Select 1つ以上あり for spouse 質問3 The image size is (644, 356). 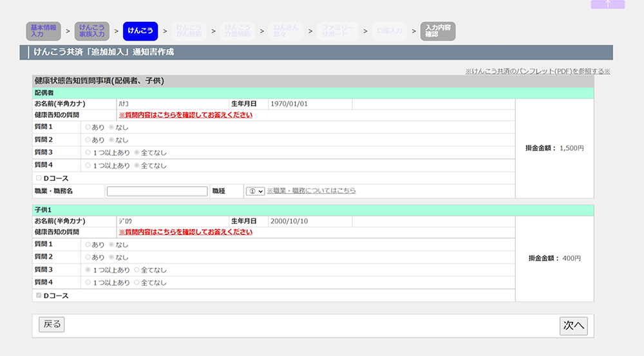88,153
